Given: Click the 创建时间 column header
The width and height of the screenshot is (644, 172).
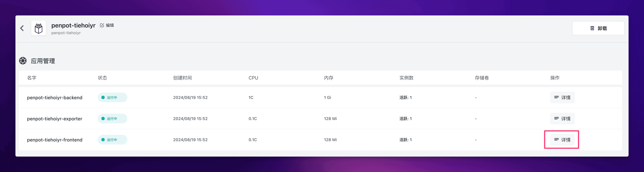Looking at the screenshot, I should (x=183, y=78).
